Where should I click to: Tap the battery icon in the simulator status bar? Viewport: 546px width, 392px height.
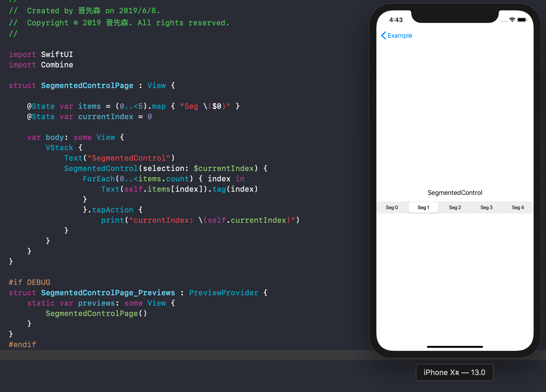pyautogui.click(x=522, y=19)
